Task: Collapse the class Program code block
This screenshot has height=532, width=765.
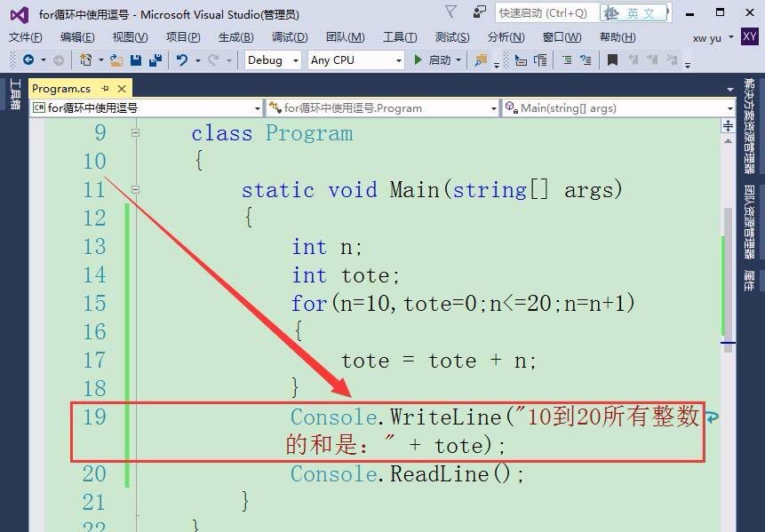Action: click(135, 132)
